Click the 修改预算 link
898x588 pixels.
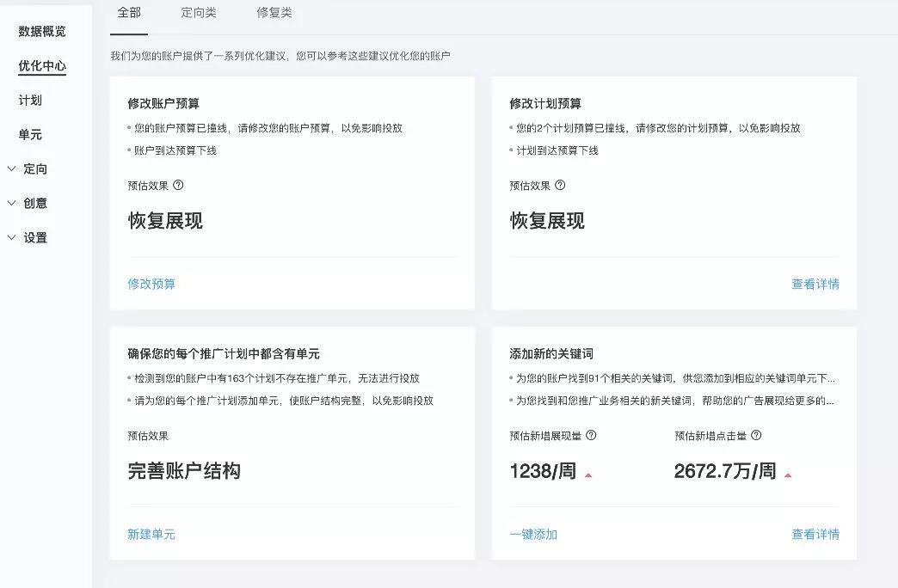151,283
